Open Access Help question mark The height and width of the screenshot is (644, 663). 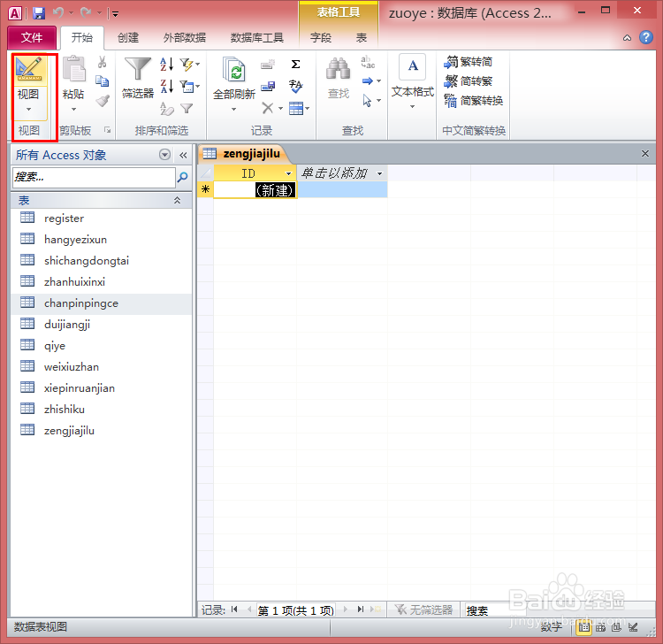(645, 38)
